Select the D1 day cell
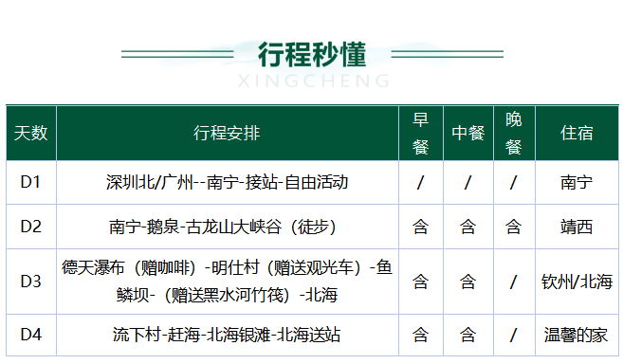 point(31,182)
